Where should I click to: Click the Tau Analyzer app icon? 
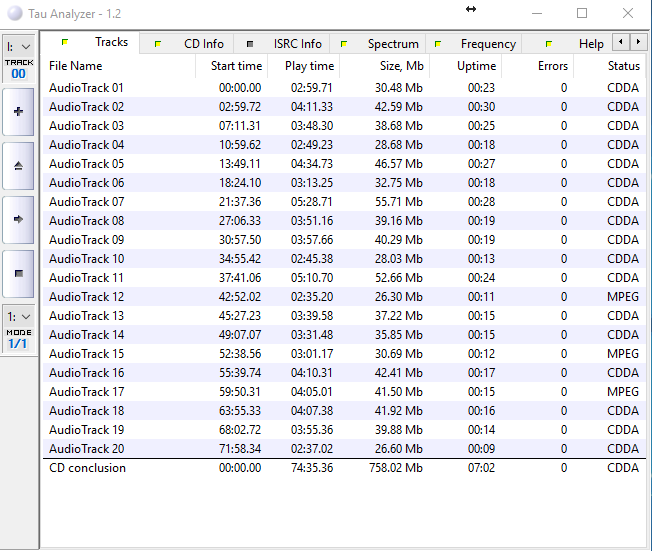15,13
